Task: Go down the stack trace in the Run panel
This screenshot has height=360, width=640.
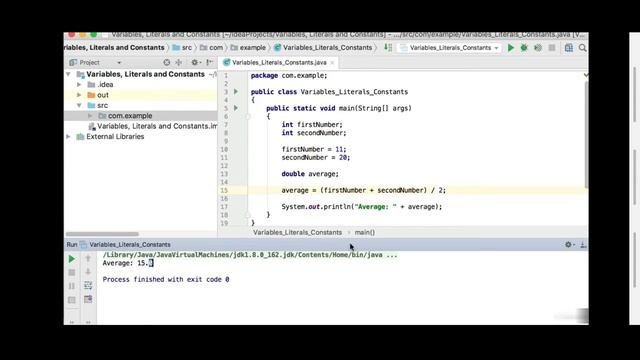Action: (x=88, y=272)
